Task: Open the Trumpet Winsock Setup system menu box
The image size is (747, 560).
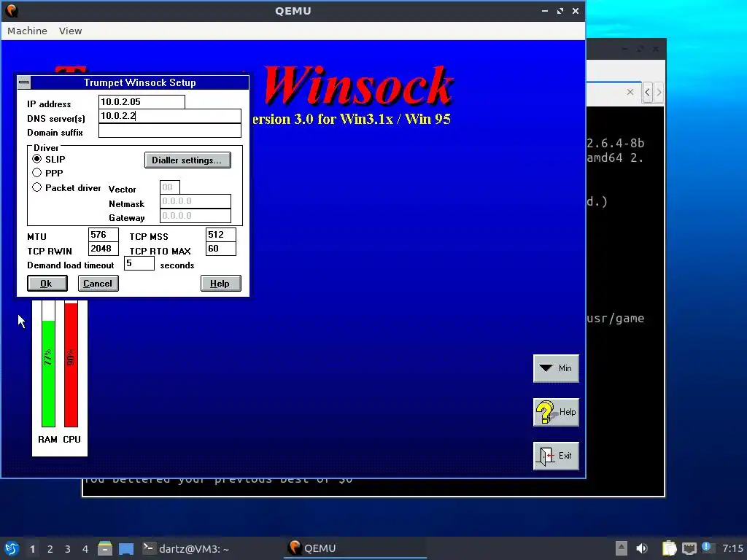Action: tap(24, 83)
